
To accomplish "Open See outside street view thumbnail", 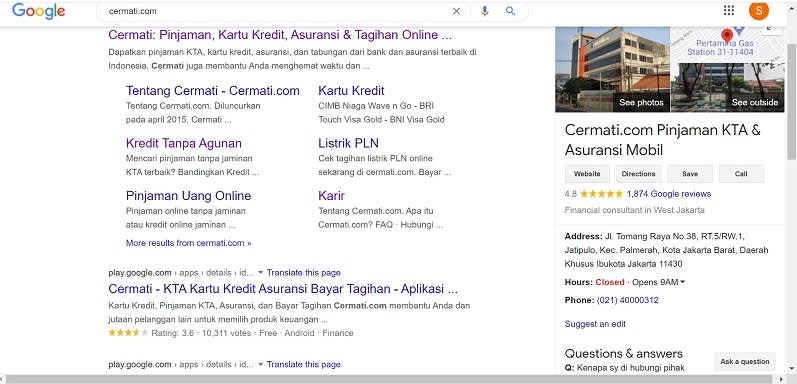I will (727, 87).
